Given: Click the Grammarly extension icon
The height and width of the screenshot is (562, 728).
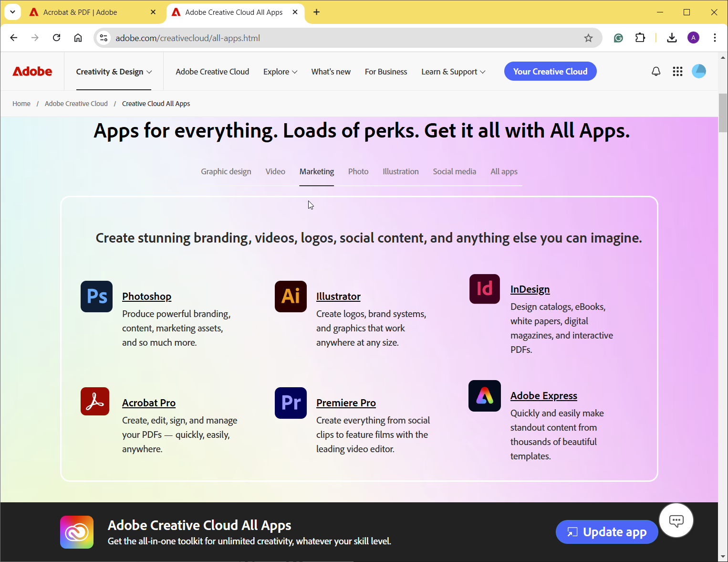Looking at the screenshot, I should pyautogui.click(x=618, y=37).
